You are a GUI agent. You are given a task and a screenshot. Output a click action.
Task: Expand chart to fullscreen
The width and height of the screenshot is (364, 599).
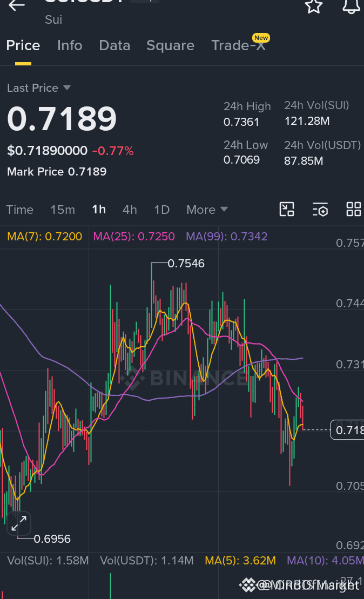[x=19, y=523]
